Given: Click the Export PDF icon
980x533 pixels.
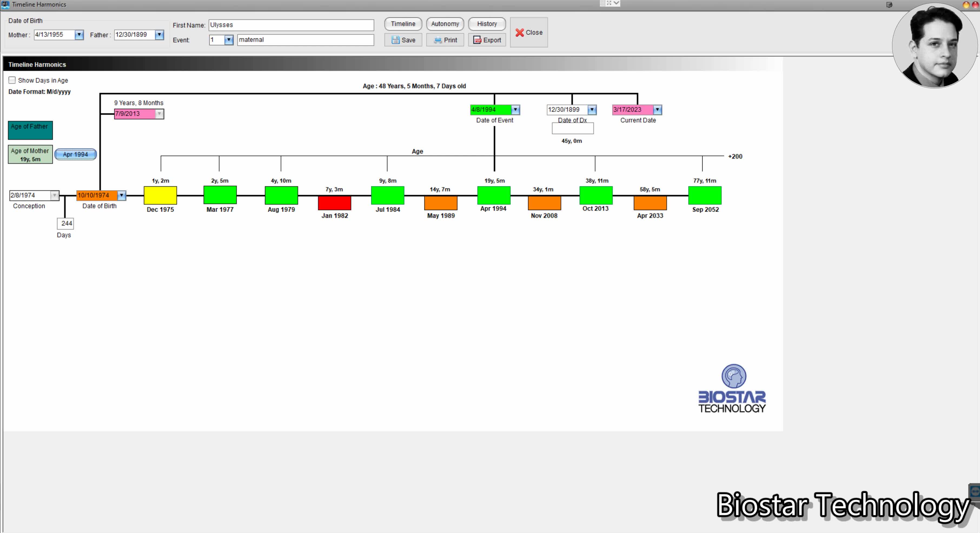Looking at the screenshot, I should 477,40.
